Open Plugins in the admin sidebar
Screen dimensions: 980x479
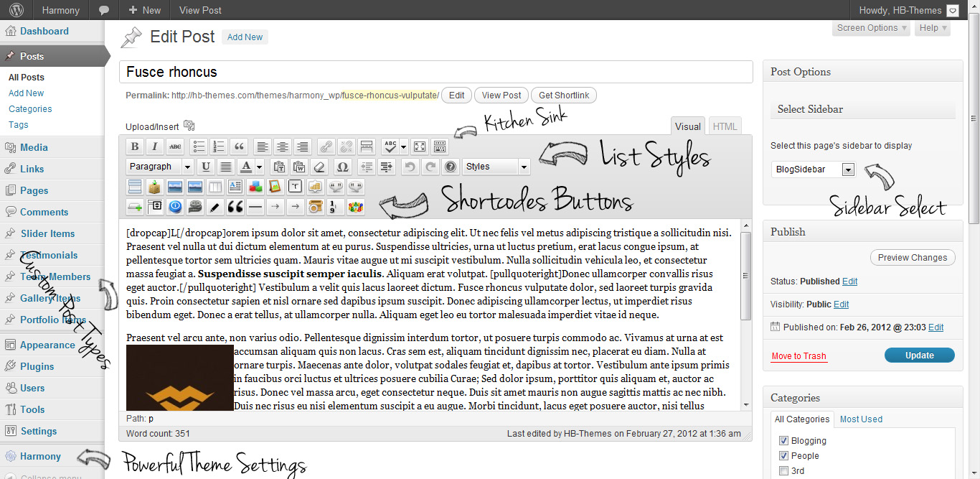click(x=37, y=366)
